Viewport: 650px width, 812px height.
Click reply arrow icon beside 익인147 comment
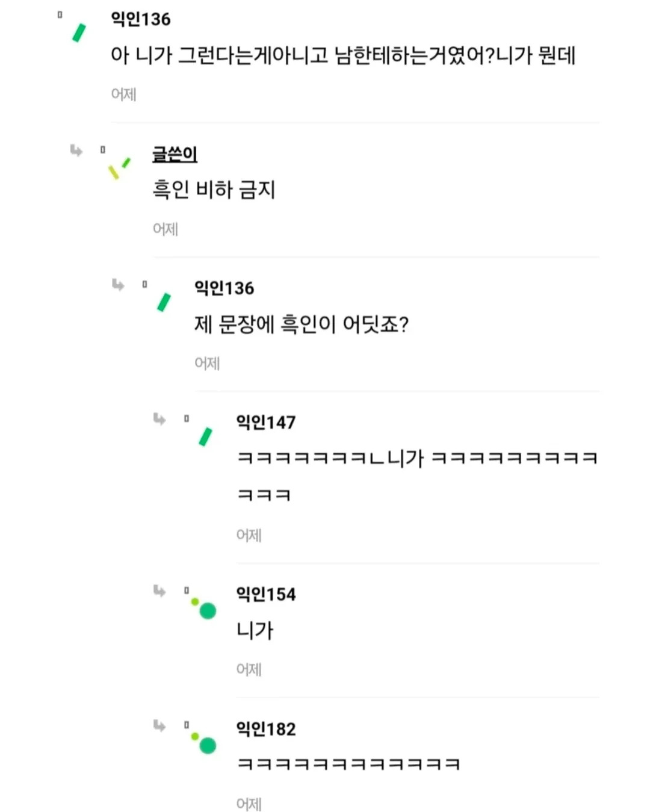pos(159,418)
